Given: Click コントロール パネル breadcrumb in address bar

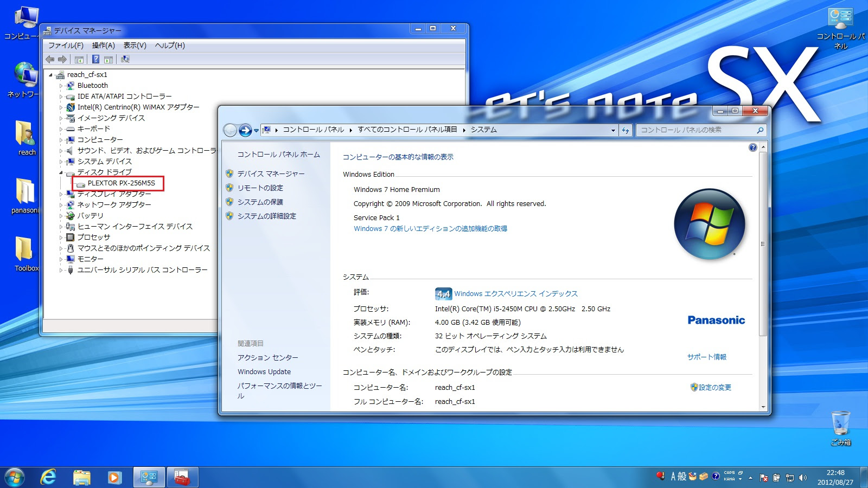Looking at the screenshot, I should tap(313, 130).
